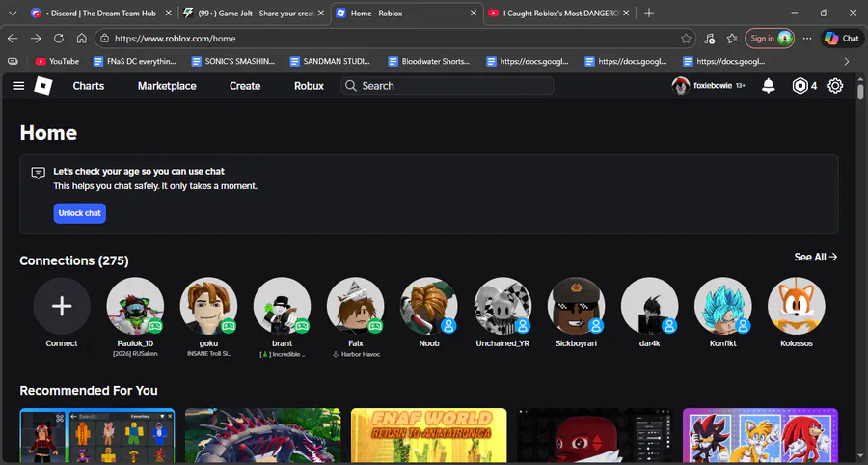Open the Create navbar link
This screenshot has height=465, width=868.
point(245,86)
